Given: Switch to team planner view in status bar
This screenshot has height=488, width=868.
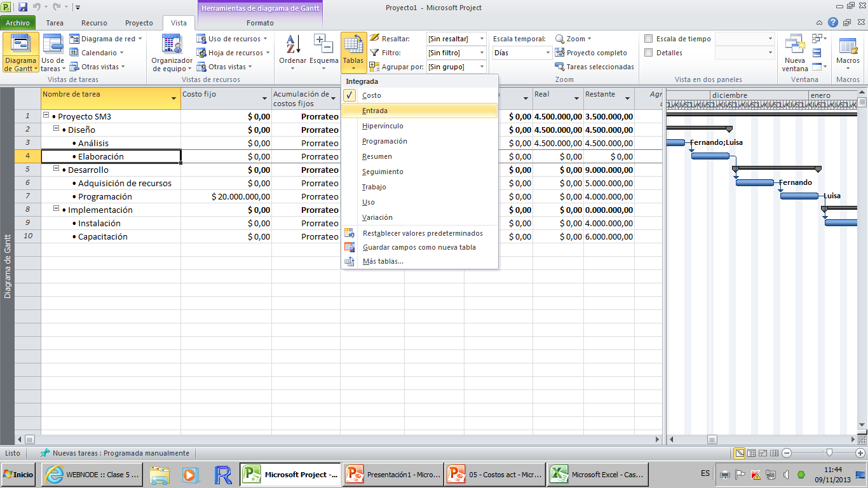Looking at the screenshot, I should 763,453.
